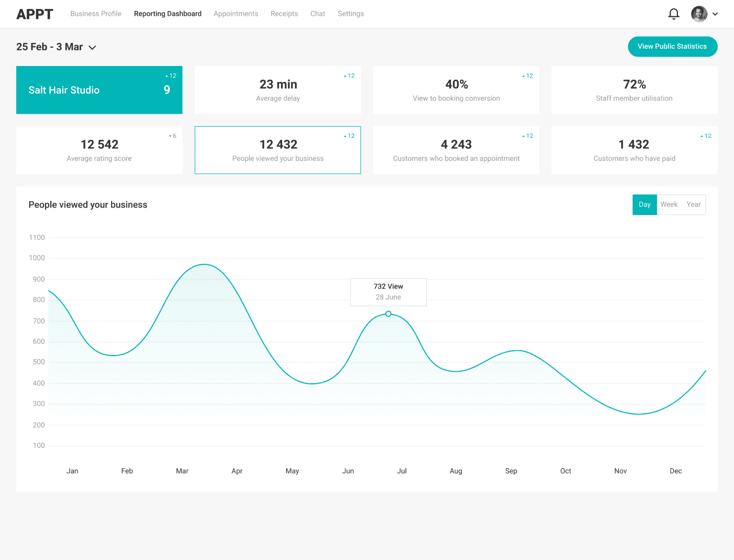The image size is (734, 560).
Task: Click the trend indicator on Salt Hair Studio card
Action: pos(170,76)
